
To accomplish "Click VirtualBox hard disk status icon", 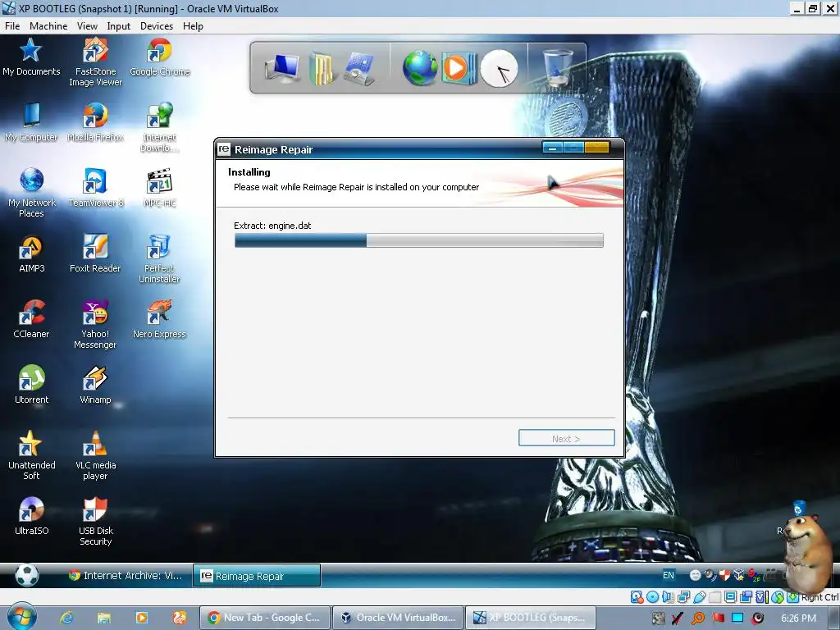I will click(x=637, y=597).
